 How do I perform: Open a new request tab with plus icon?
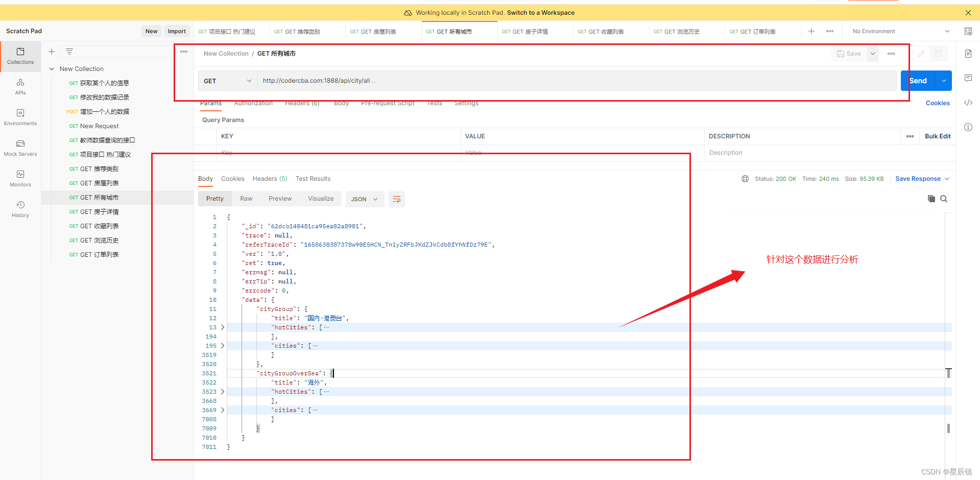point(811,31)
